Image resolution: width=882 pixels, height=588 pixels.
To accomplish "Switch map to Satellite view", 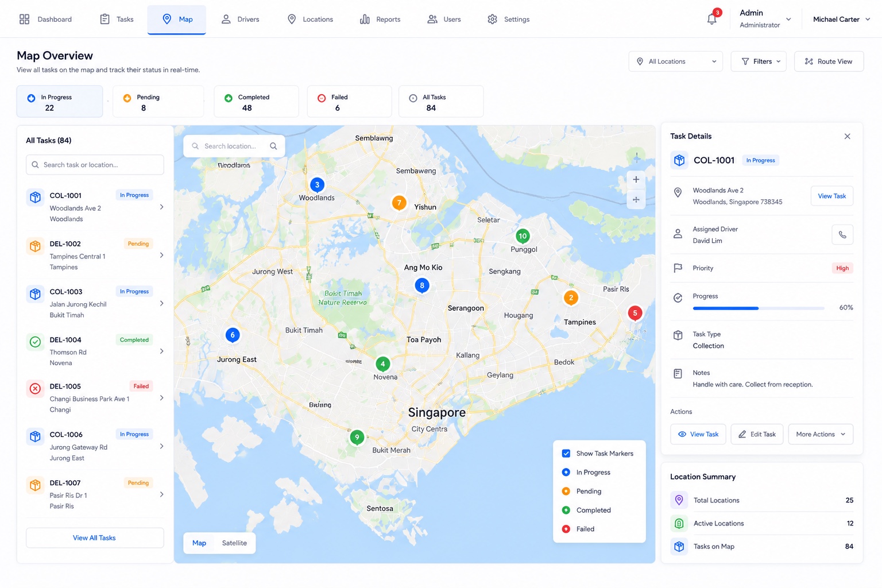I will [234, 543].
